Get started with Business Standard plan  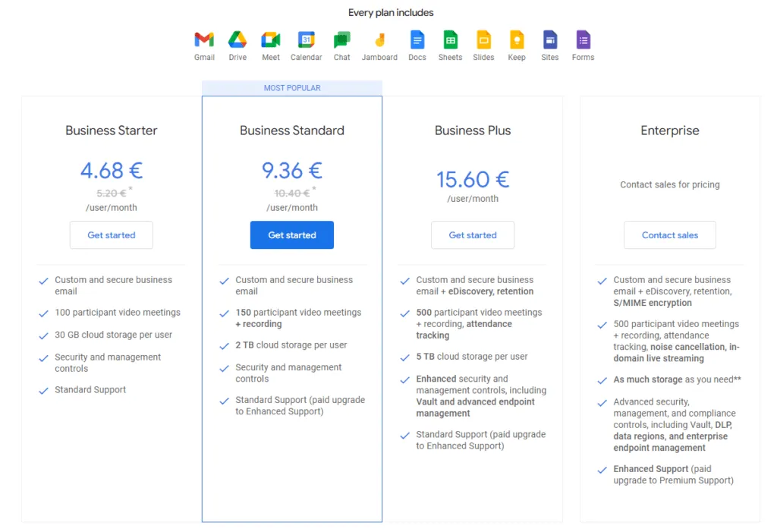pos(292,235)
